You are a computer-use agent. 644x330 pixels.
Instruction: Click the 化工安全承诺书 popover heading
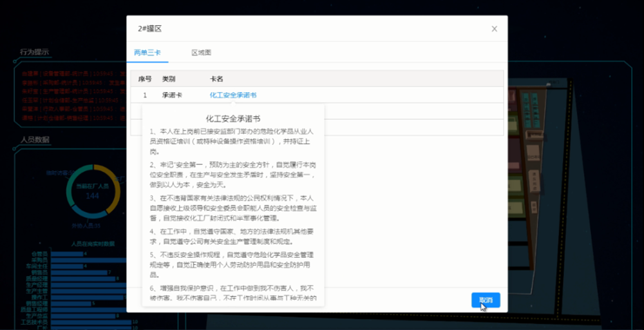pos(232,119)
